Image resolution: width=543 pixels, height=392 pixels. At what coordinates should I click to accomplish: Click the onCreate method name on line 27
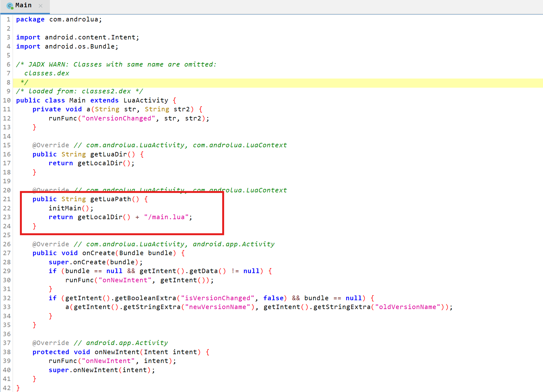tap(98, 253)
